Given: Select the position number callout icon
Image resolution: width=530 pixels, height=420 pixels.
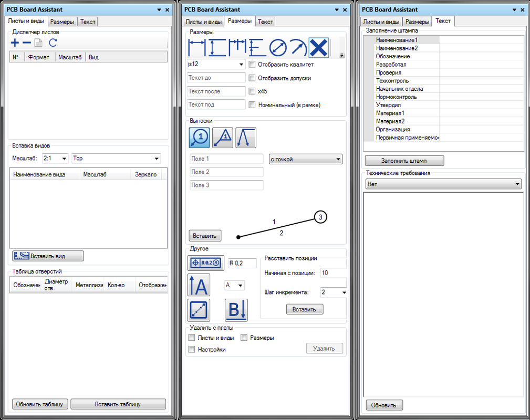Looking at the screenshot, I should [x=199, y=138].
